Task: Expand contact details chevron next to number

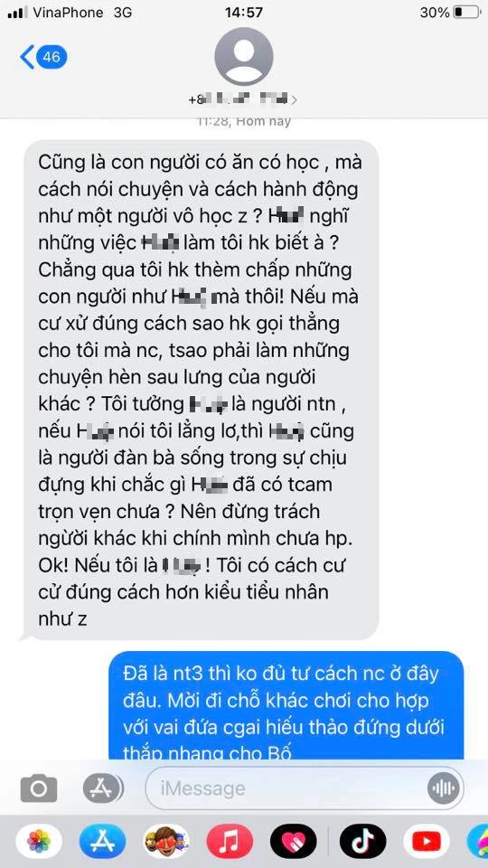Action: [294, 100]
